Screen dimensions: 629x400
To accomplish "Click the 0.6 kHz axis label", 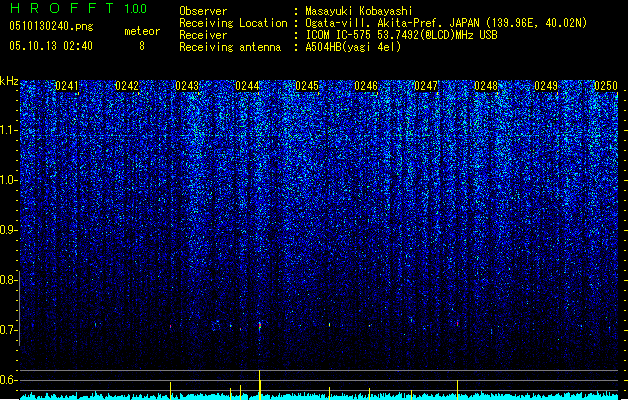I will point(9,380).
